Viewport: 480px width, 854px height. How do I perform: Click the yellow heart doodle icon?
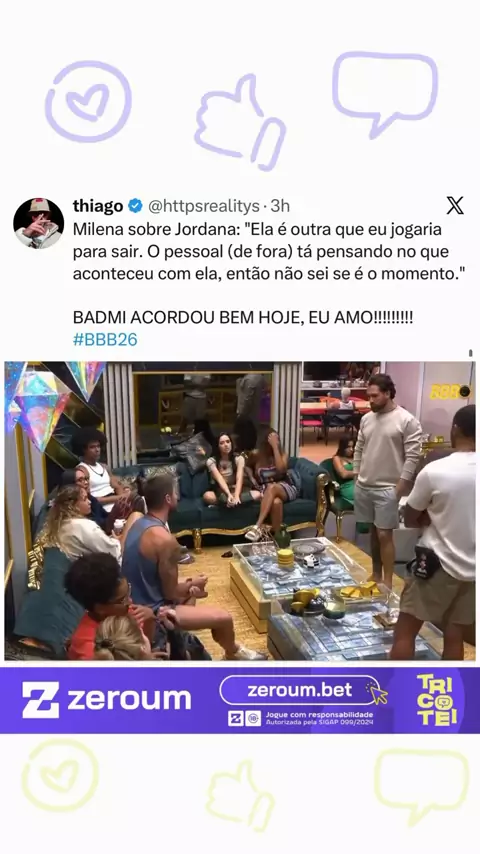[x=60, y=775]
